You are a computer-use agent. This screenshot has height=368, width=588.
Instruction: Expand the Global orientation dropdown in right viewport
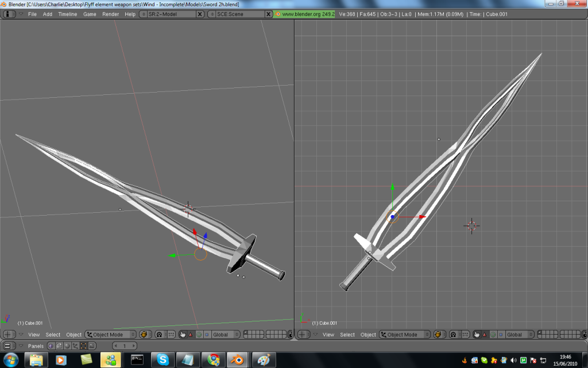[x=520, y=335]
